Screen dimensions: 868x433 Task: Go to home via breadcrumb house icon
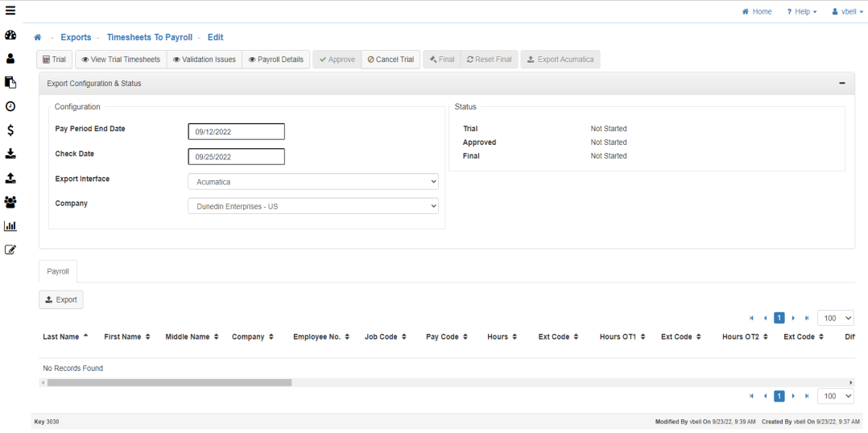pyautogui.click(x=37, y=38)
